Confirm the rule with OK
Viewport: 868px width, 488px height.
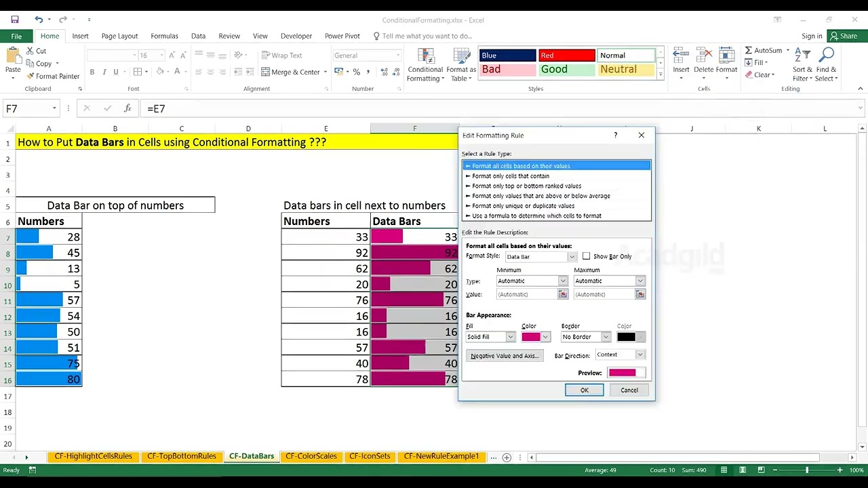coord(585,390)
